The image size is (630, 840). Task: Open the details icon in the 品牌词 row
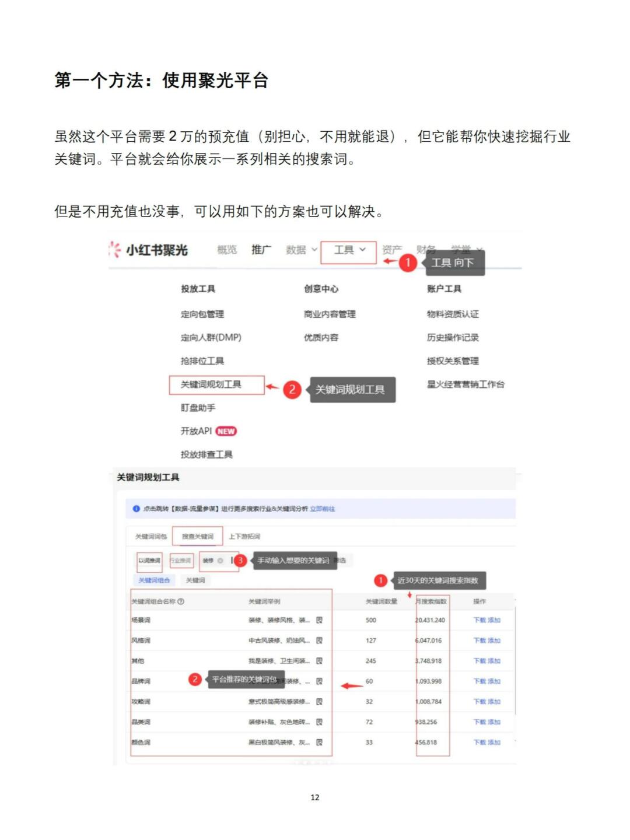point(319,681)
